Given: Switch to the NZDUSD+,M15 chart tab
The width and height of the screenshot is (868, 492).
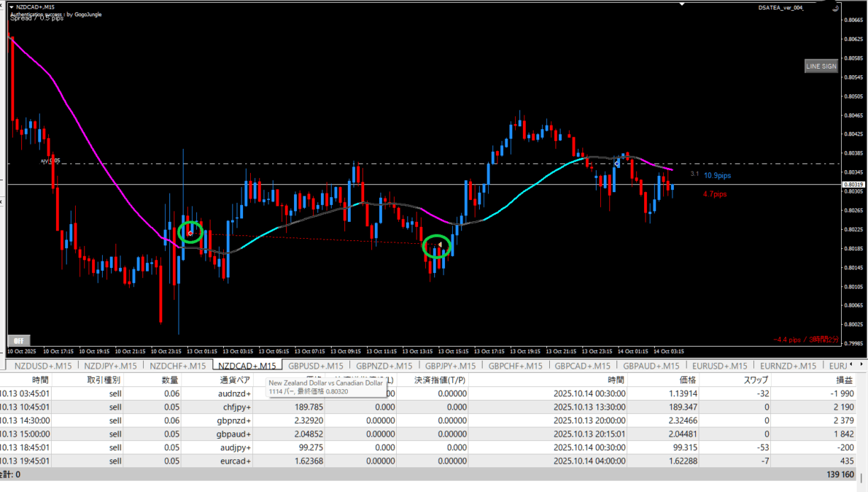Looking at the screenshot, I should point(42,366).
